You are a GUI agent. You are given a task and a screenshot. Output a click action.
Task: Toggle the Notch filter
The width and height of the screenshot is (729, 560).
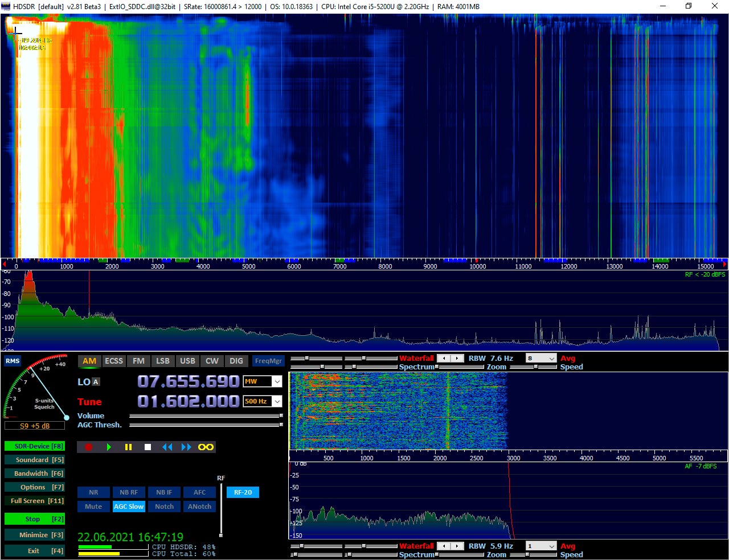click(164, 507)
